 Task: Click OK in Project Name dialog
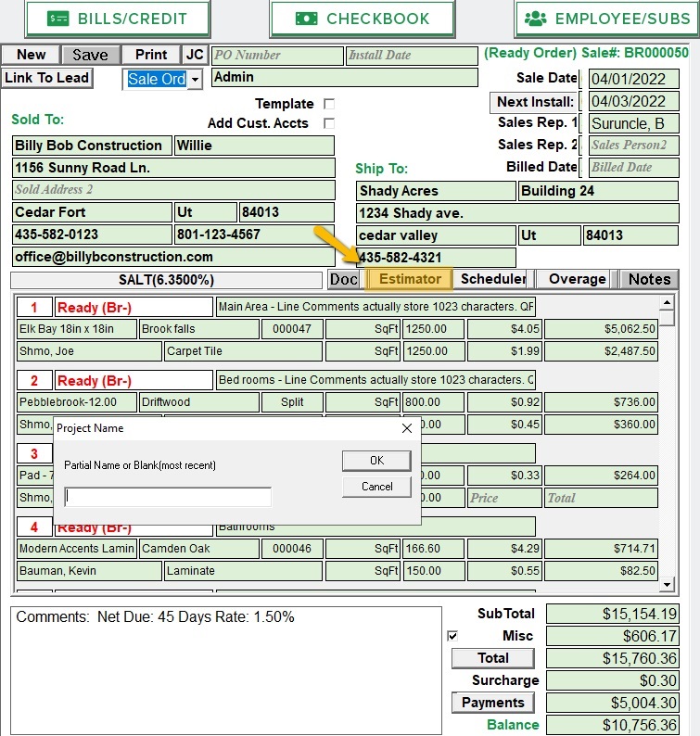click(x=376, y=461)
